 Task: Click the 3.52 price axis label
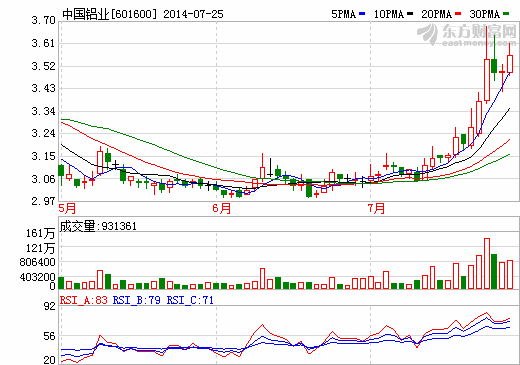tap(43, 66)
